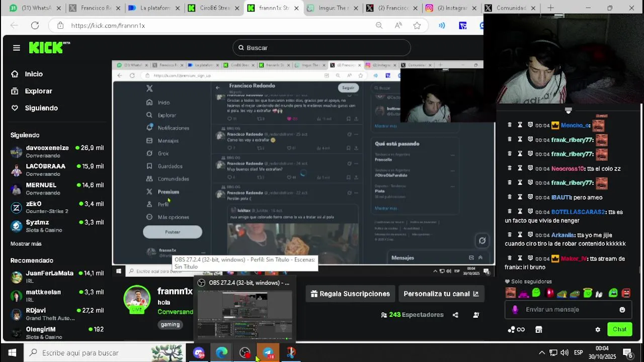Open browser zoom magnifier icon
This screenshot has height=362, width=644.
click(379, 26)
